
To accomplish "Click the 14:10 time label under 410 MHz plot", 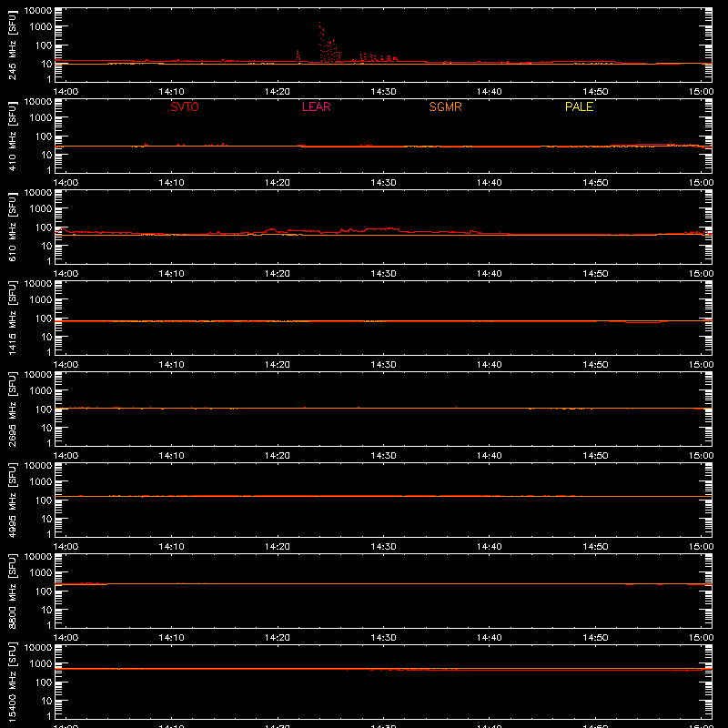I will (171, 183).
